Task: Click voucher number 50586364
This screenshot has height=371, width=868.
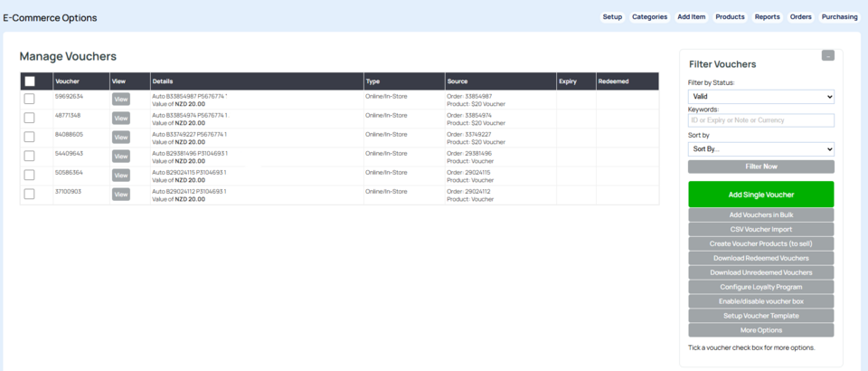Action: coord(70,172)
